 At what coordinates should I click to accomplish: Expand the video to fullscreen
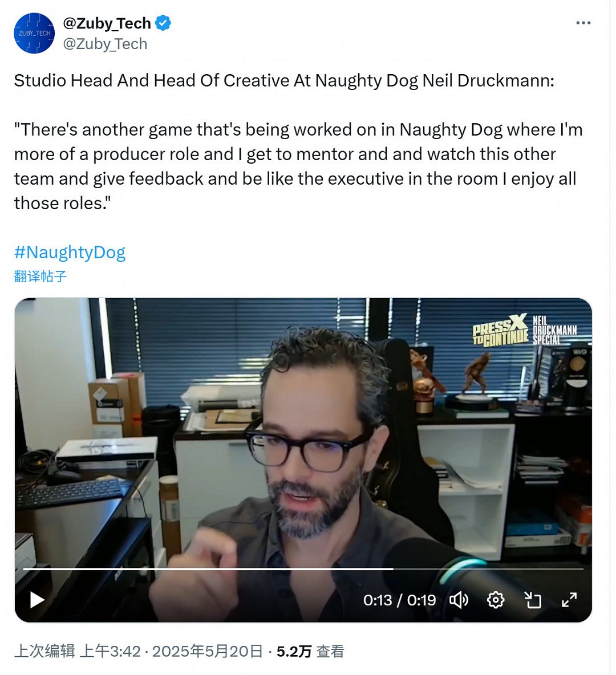tap(569, 600)
